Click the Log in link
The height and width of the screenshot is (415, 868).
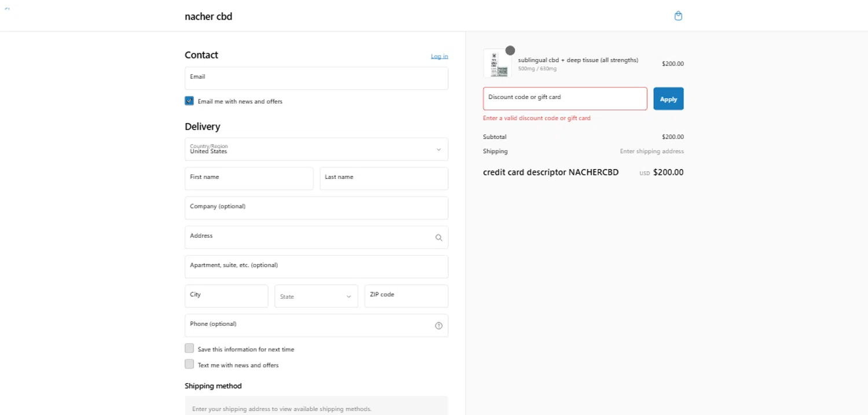[x=439, y=56]
